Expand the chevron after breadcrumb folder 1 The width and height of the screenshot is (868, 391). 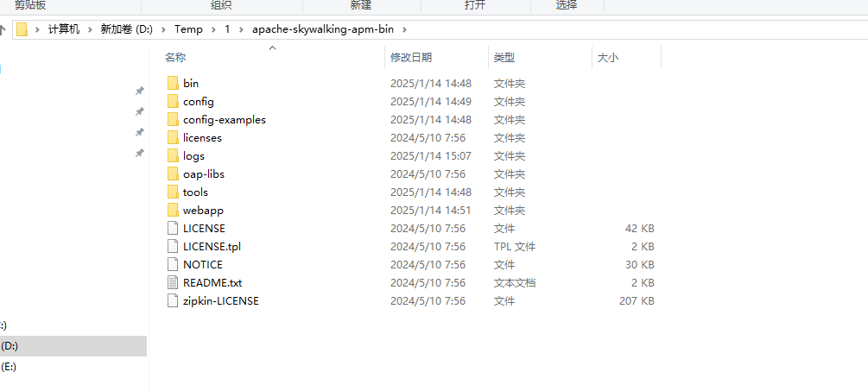(x=240, y=29)
